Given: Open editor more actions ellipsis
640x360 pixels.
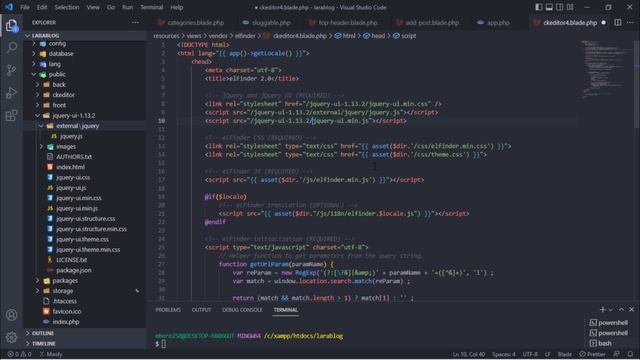Looking at the screenshot, I should (x=631, y=22).
